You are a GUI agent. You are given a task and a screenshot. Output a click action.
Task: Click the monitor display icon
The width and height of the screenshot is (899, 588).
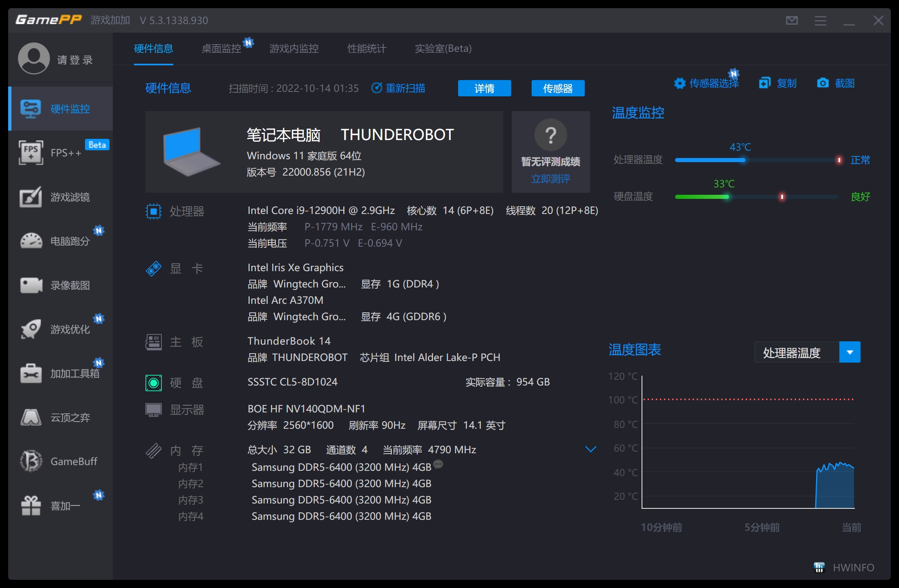click(x=154, y=410)
